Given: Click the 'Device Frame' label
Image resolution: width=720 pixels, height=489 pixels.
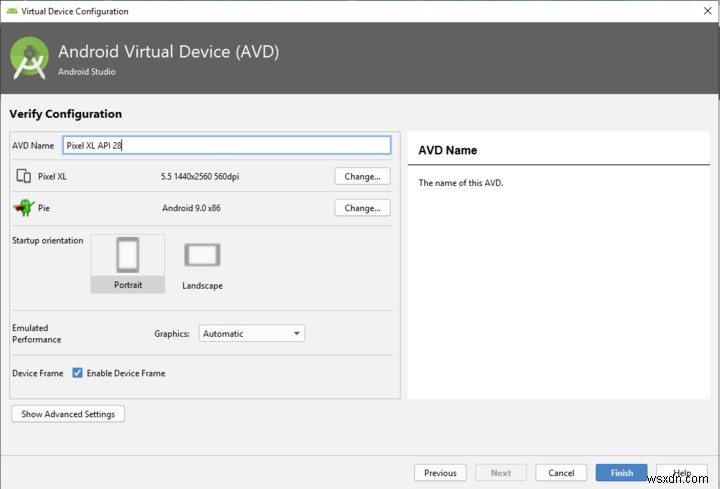Looking at the screenshot, I should (x=38, y=373).
